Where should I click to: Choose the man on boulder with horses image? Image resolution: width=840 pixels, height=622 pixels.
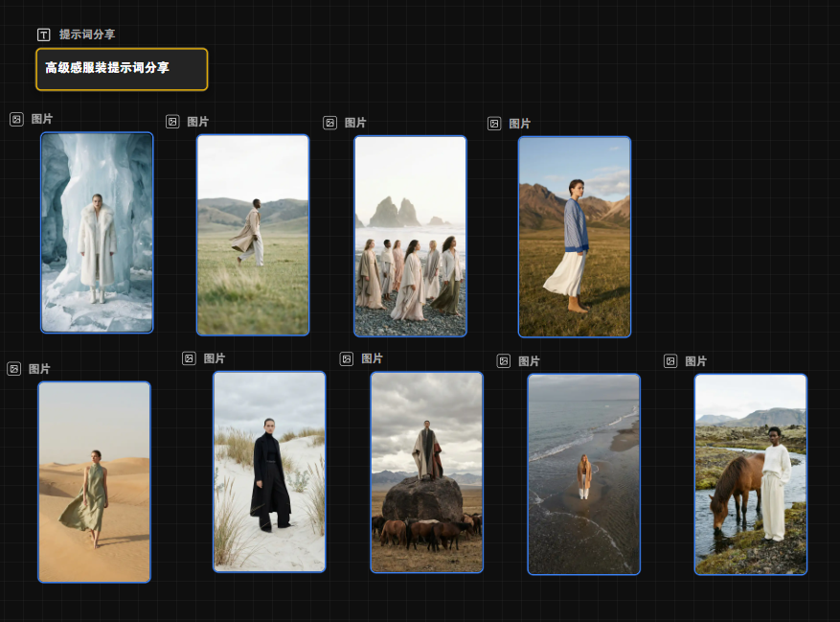[x=426, y=472]
